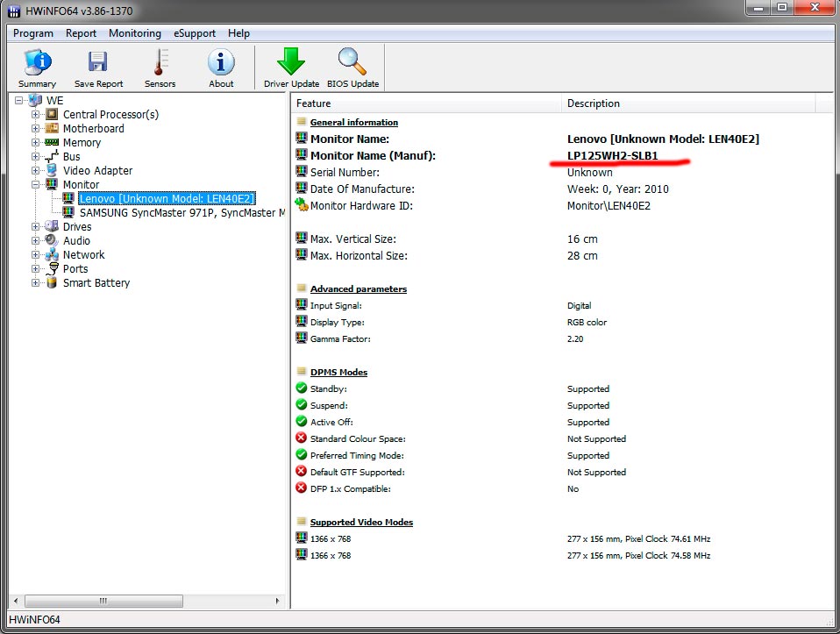The height and width of the screenshot is (634, 840).
Task: Click the red cross beside Standard Colour Space
Action: pyautogui.click(x=302, y=438)
